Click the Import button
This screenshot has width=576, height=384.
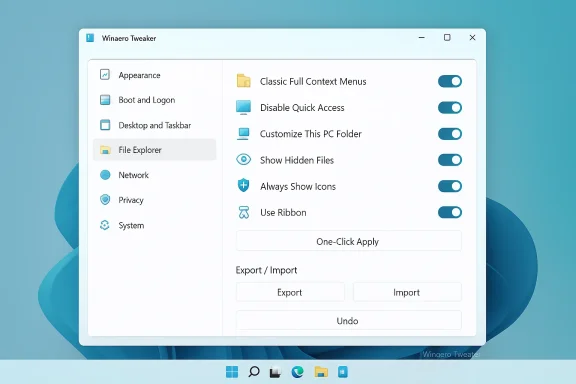(x=407, y=292)
